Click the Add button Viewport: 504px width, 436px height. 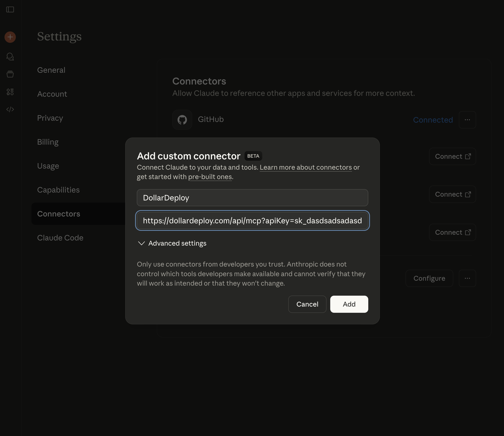[349, 304]
